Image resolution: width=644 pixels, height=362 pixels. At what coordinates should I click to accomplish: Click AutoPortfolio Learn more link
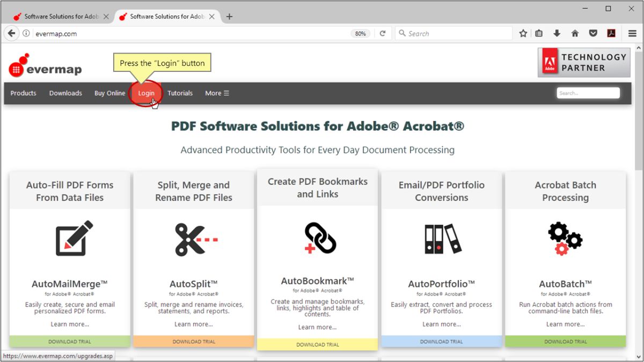pyautogui.click(x=442, y=324)
